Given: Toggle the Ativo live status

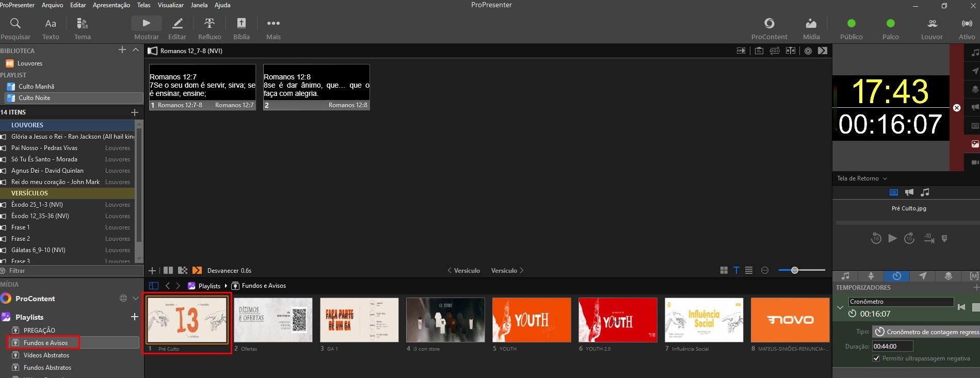Looking at the screenshot, I should (967, 29).
